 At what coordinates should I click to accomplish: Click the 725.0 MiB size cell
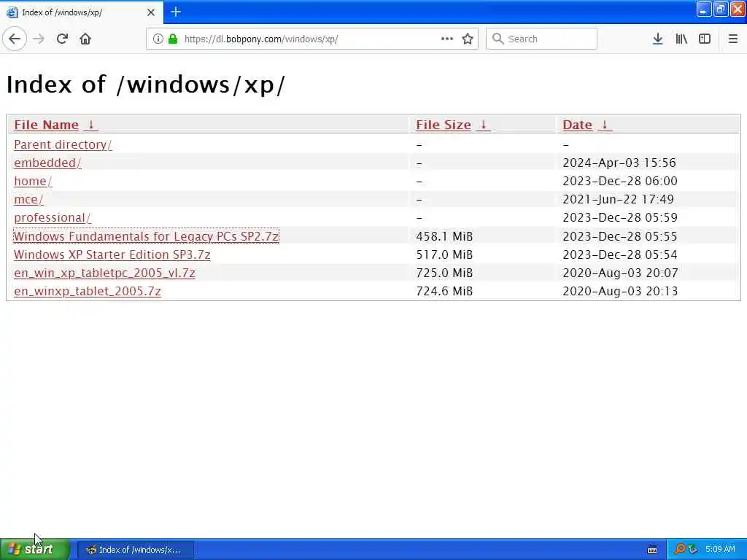click(x=444, y=273)
